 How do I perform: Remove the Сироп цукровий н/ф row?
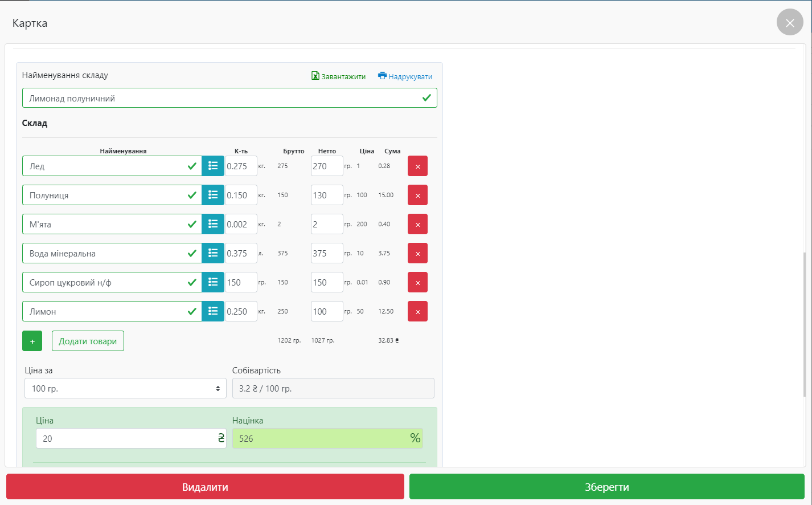click(417, 283)
